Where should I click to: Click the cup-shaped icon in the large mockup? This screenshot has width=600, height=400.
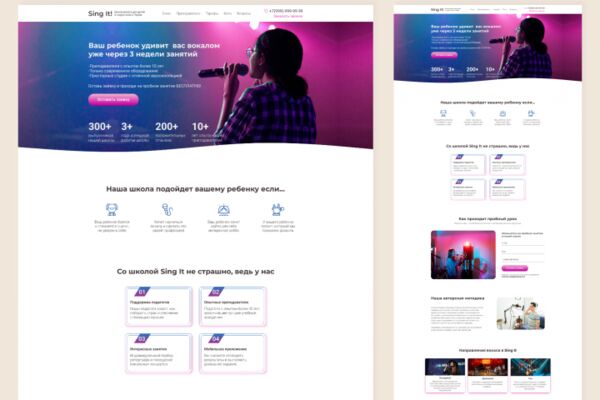[x=278, y=209]
